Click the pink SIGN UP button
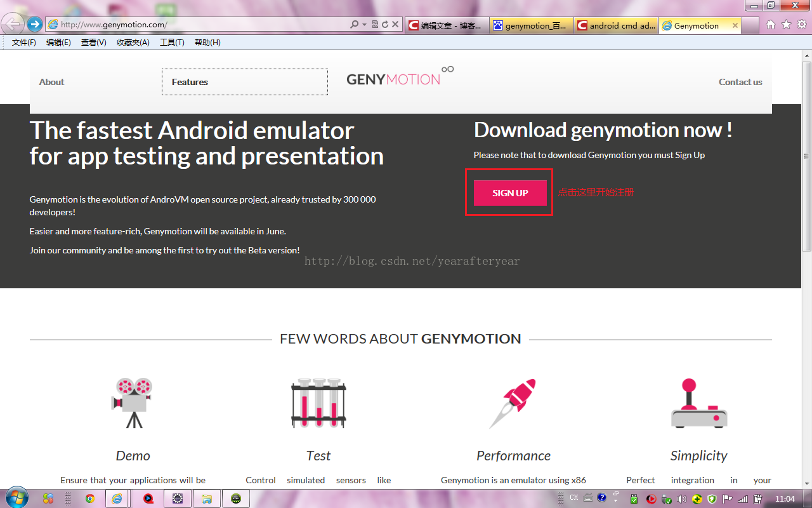Viewport: 812px width, 508px height. click(x=510, y=193)
